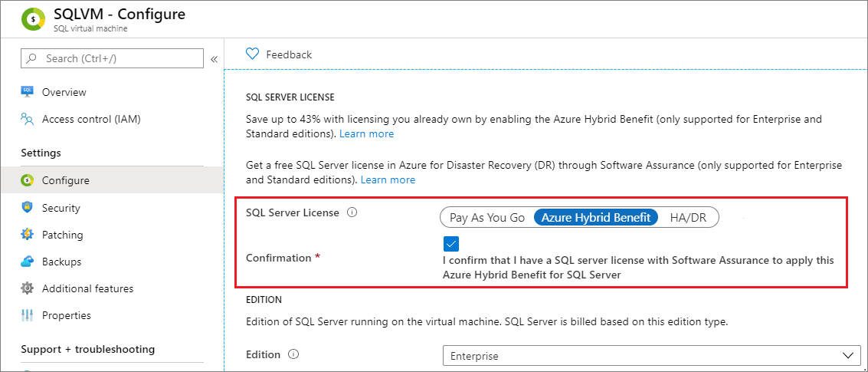Click the Patching gear icon
Viewport: 868px width, 372px height.
pos(28,235)
